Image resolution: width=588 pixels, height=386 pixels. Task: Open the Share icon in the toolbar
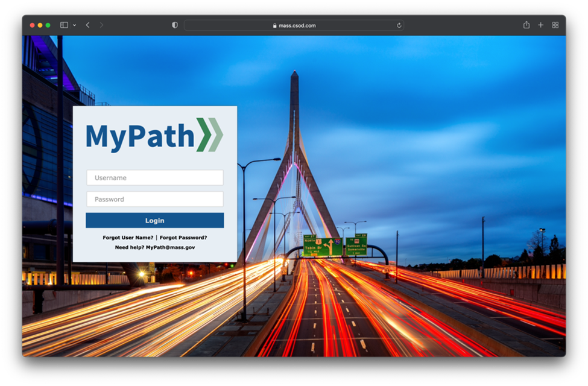coord(526,25)
